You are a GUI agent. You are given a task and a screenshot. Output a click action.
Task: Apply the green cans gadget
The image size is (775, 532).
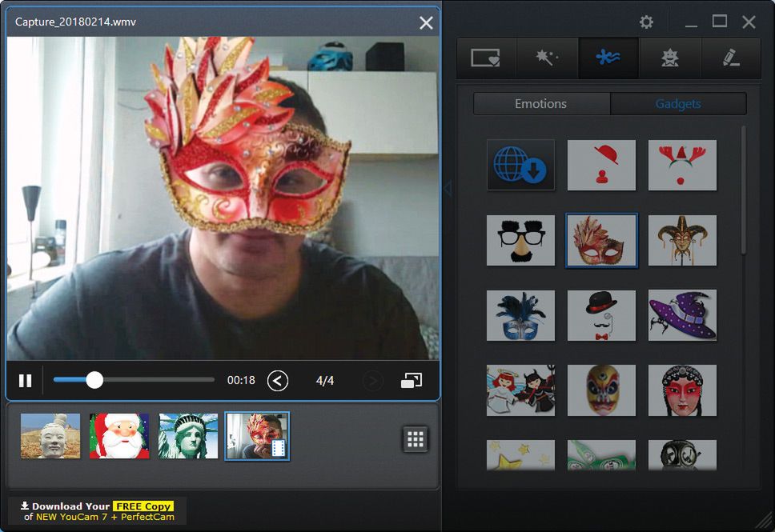(601, 455)
